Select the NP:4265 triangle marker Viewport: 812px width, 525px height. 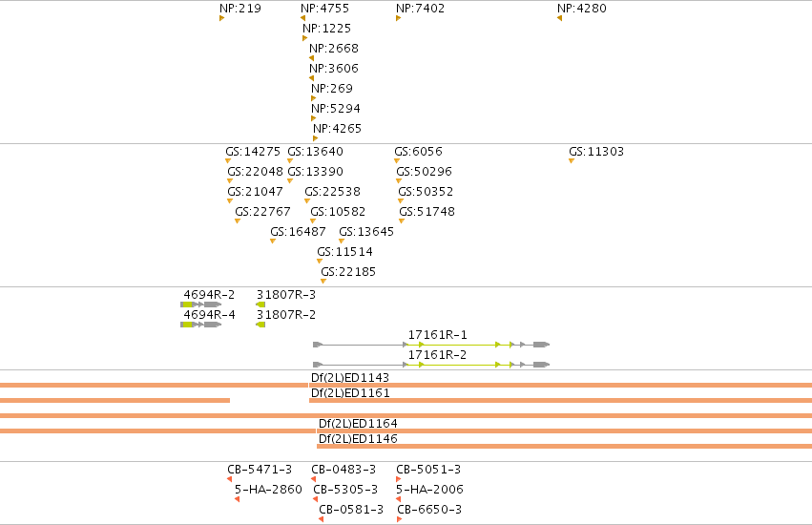[316, 138]
